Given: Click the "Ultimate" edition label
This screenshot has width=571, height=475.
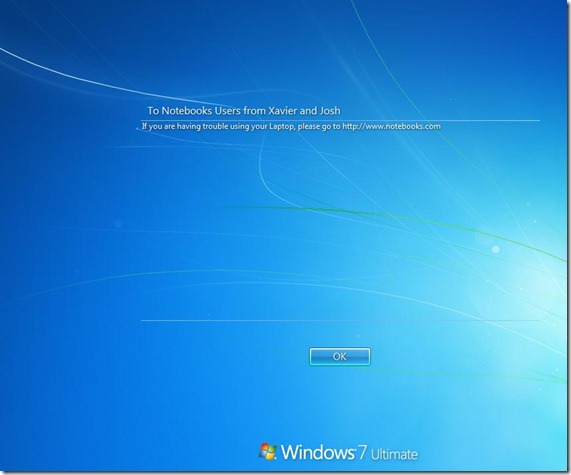Looking at the screenshot, I should 394,454.
